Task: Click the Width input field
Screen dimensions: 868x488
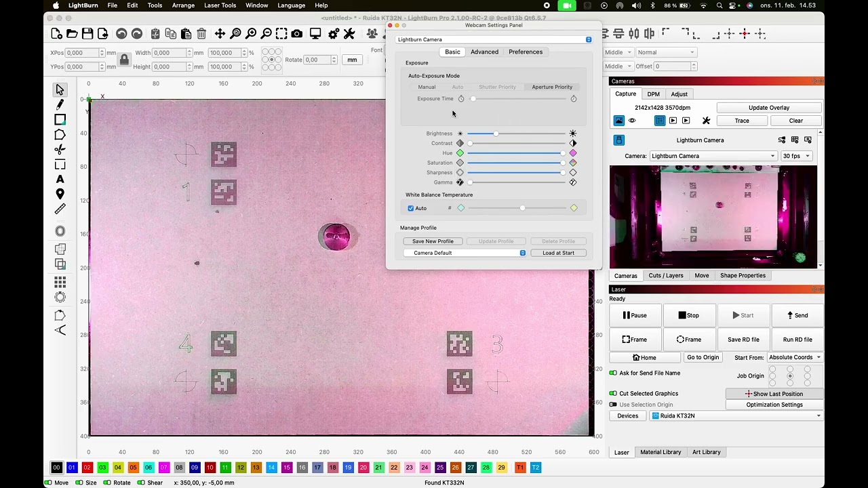Action: tap(170, 53)
